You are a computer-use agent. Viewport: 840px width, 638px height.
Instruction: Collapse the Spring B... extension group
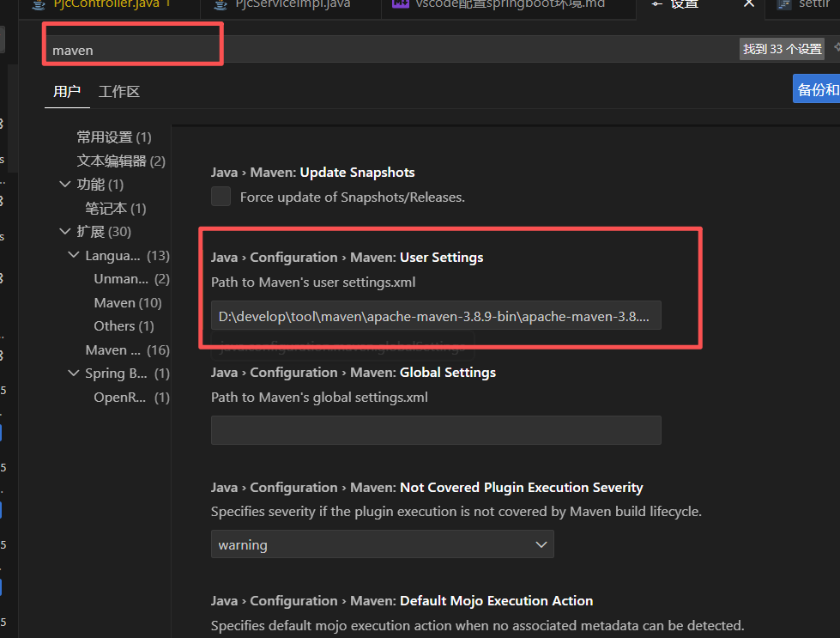75,374
